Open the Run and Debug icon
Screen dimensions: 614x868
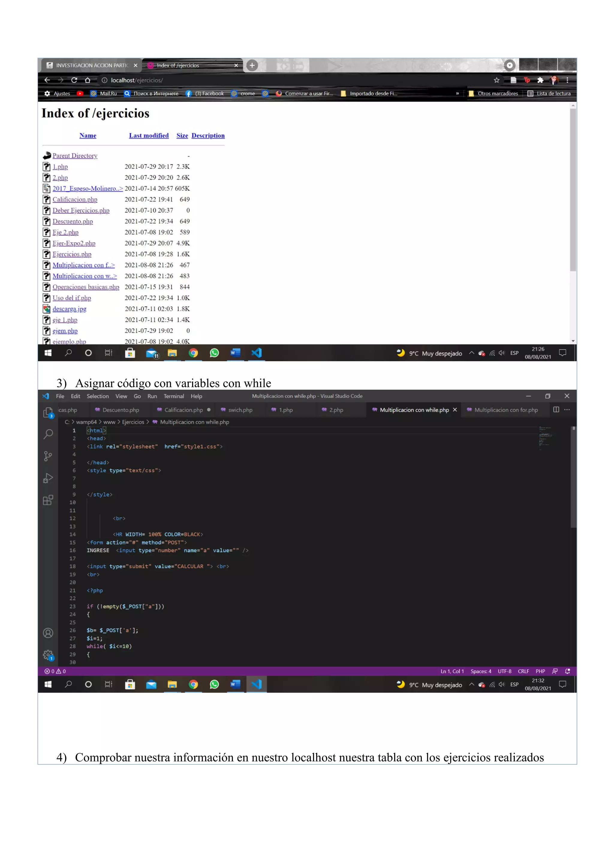[x=48, y=478]
